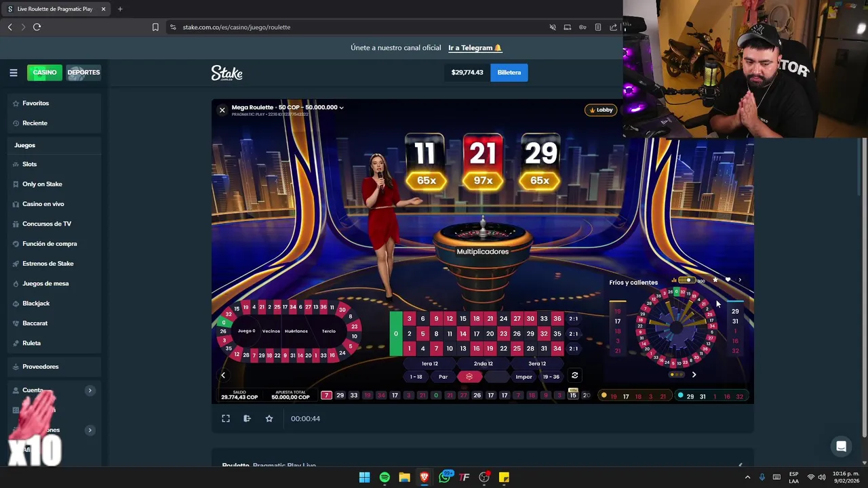
Task: Click the share icon in browser toolbar
Action: 613,27
